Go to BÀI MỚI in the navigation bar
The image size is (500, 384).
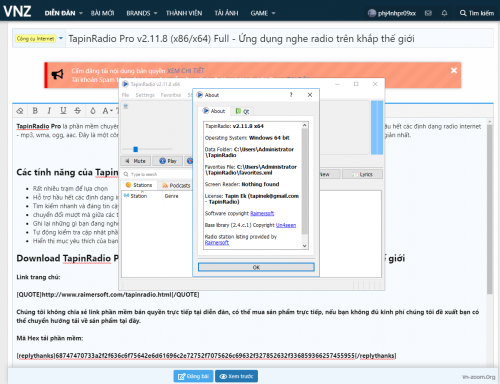click(102, 13)
